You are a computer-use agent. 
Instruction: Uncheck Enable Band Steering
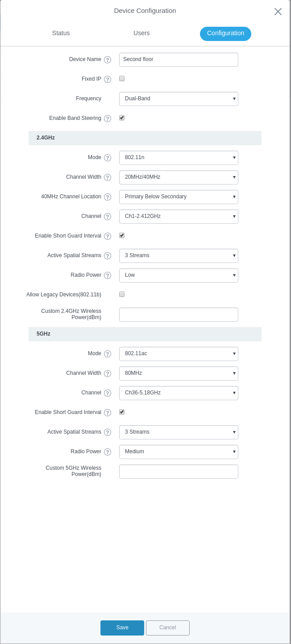122,118
